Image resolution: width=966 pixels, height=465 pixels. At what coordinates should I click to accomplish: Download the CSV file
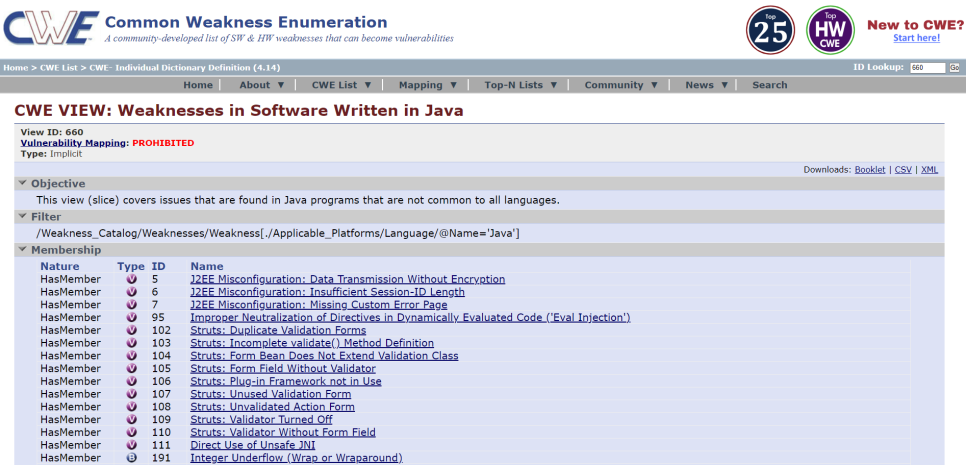click(903, 169)
